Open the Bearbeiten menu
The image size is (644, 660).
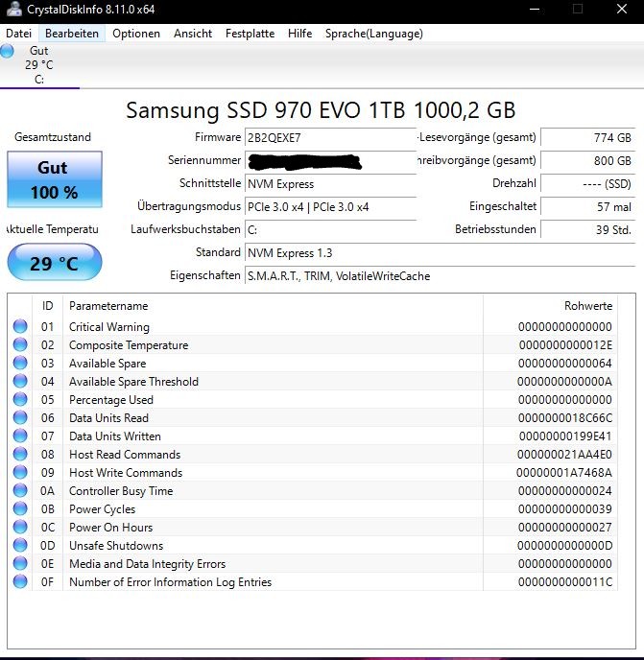point(72,34)
